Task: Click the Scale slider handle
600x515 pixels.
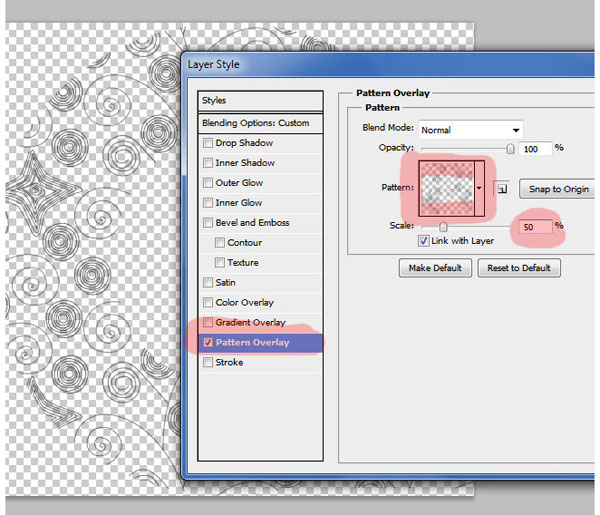Action: click(x=443, y=227)
